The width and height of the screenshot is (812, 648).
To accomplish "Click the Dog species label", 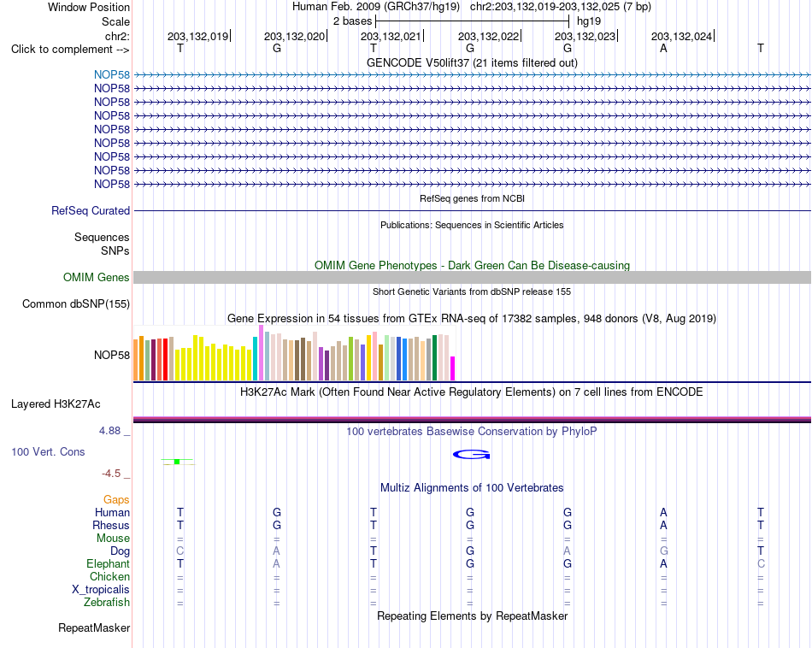I will [120, 551].
